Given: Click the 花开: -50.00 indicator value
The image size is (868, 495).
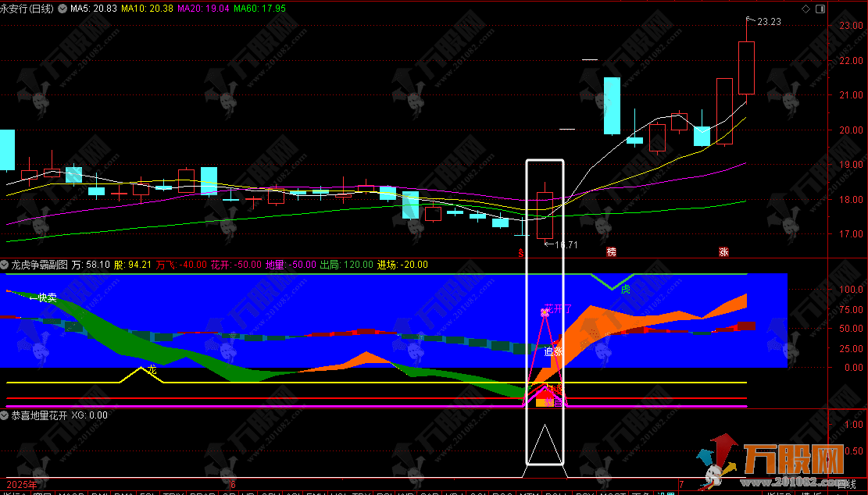Looking at the screenshot, I should (236, 265).
